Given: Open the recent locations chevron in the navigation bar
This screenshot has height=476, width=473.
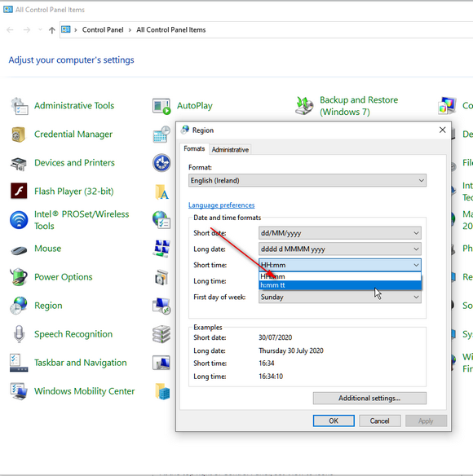Looking at the screenshot, I should click(40, 29).
